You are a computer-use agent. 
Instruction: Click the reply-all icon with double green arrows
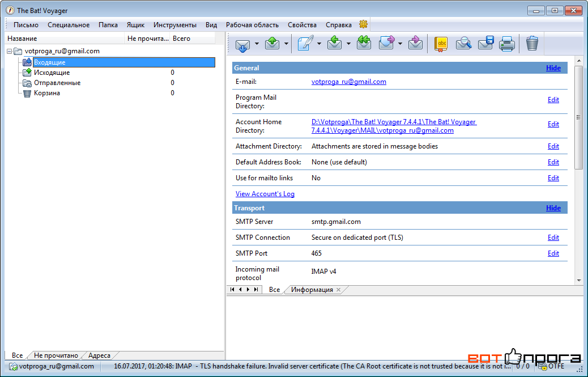[364, 44]
